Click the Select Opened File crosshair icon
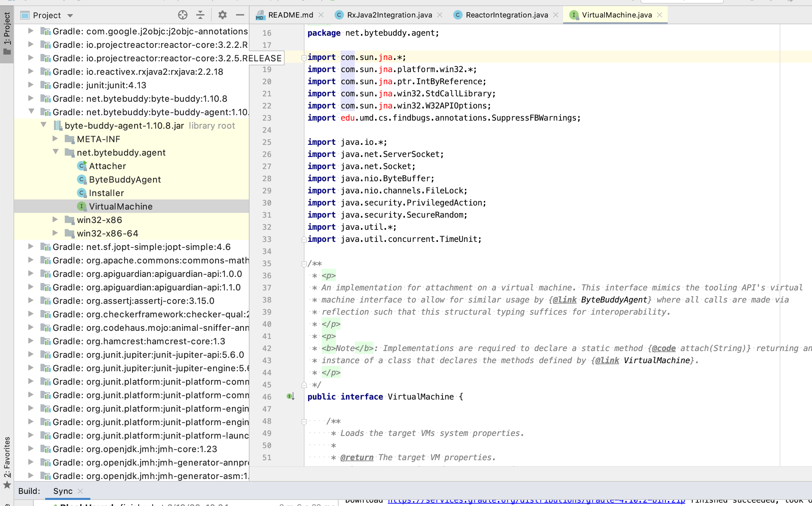 click(x=183, y=15)
